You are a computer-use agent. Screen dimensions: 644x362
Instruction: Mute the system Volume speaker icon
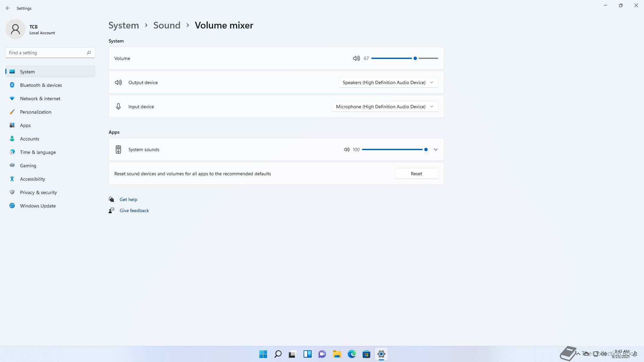(x=356, y=58)
